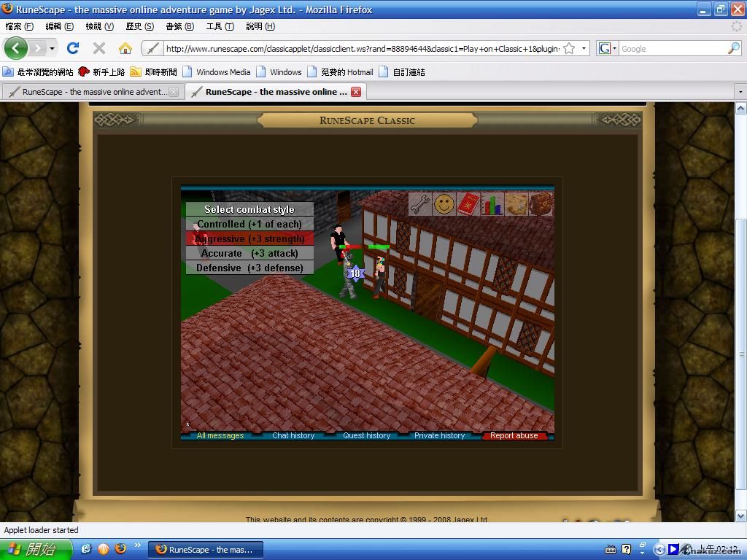Click the Report abuse button

tap(514, 436)
